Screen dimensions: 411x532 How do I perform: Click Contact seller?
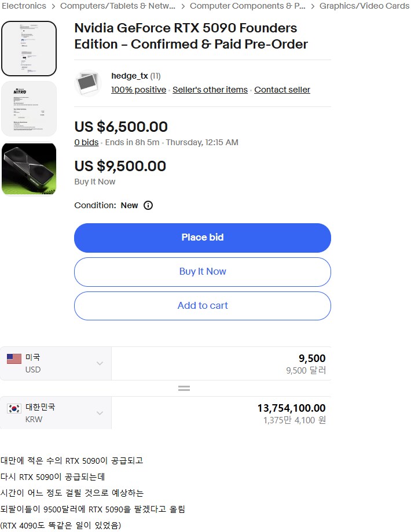[282, 90]
